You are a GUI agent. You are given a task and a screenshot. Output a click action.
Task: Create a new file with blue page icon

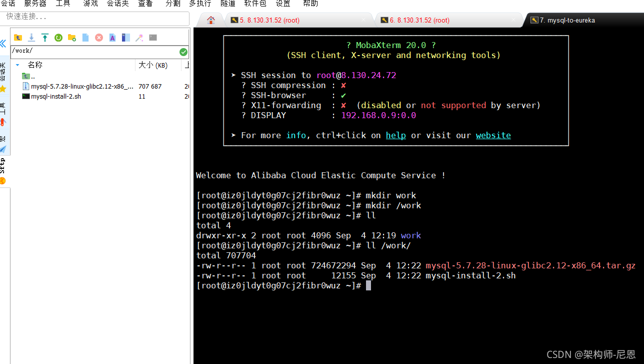coord(85,38)
